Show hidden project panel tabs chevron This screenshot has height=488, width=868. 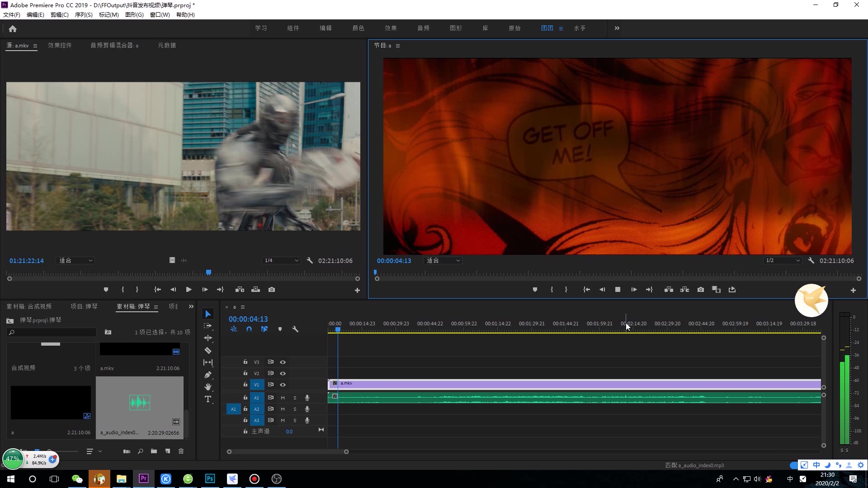tap(191, 306)
